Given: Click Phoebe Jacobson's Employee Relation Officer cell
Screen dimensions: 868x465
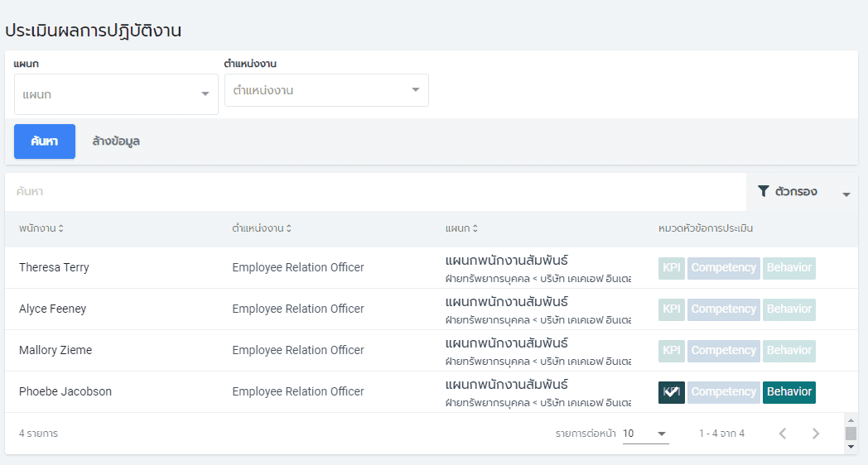Looking at the screenshot, I should coord(298,392).
